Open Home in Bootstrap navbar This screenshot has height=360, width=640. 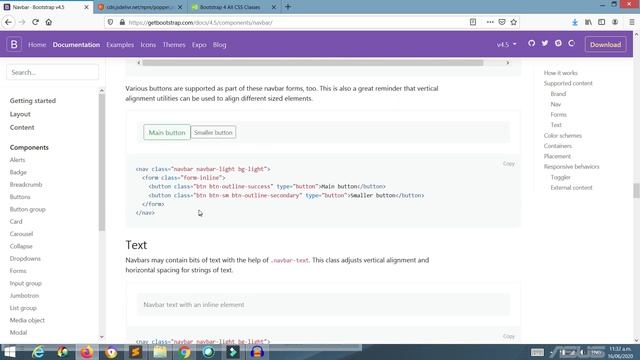pyautogui.click(x=37, y=45)
